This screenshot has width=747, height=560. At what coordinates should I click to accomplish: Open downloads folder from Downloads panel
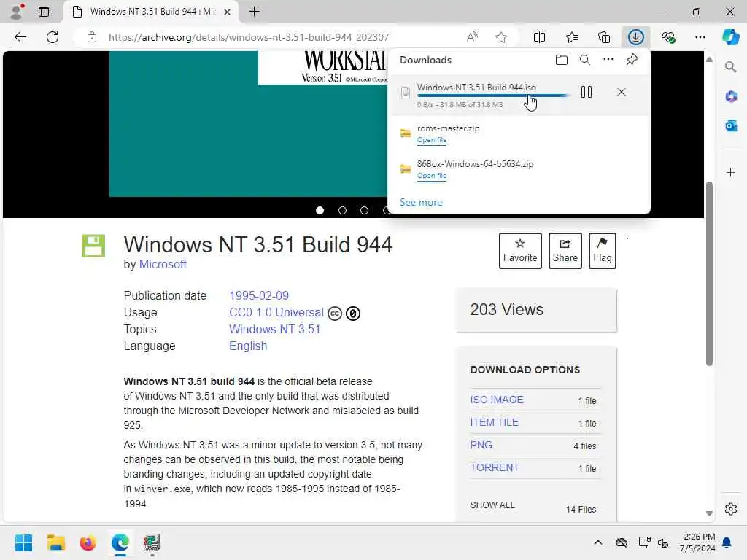coord(562,60)
